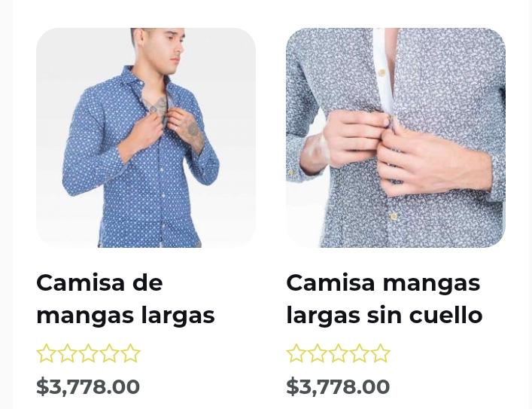
Task: Open the 'Camisa mangas largas sin cuello' title
Action: pyautogui.click(x=384, y=299)
